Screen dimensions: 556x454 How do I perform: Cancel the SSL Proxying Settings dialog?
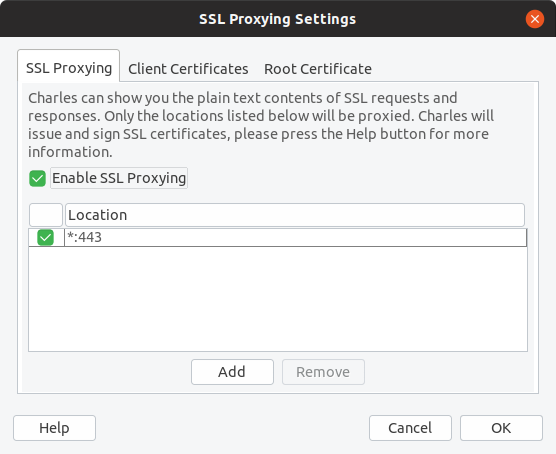coord(410,428)
